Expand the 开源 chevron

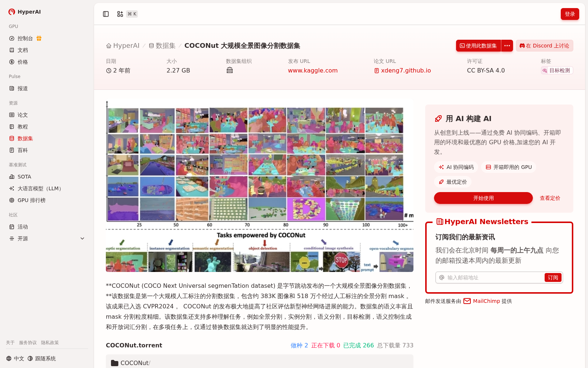[x=82, y=238]
